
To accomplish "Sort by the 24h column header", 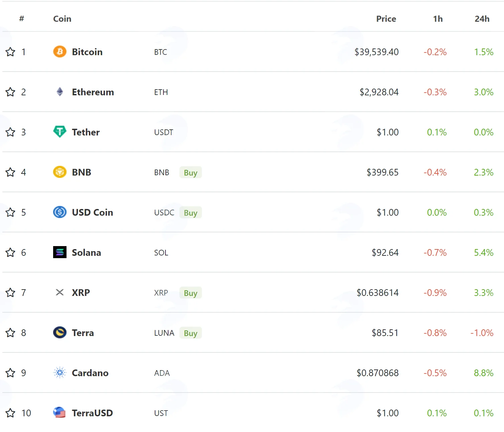I will tap(482, 19).
